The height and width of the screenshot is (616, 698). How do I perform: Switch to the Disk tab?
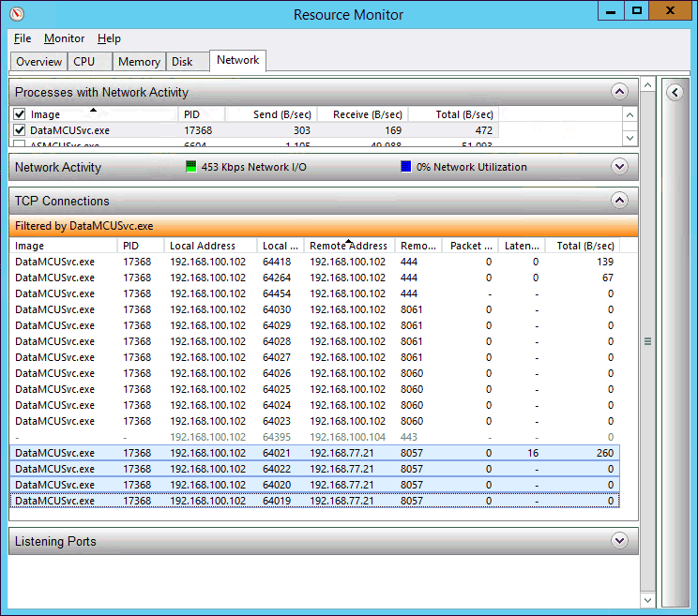(x=187, y=61)
